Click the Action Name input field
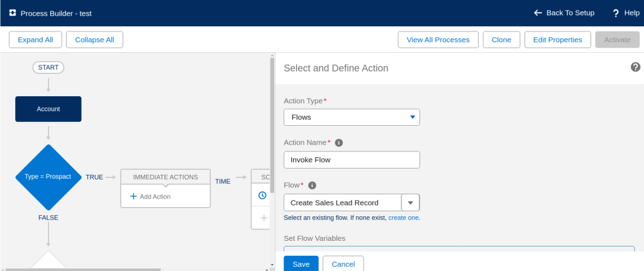Screen dimensions: 644x271 click(x=352, y=160)
